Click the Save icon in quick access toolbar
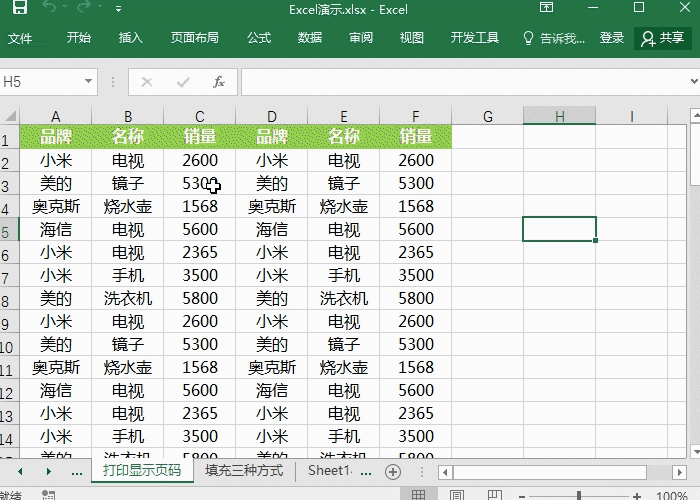The height and width of the screenshot is (500, 700). pos(19,9)
